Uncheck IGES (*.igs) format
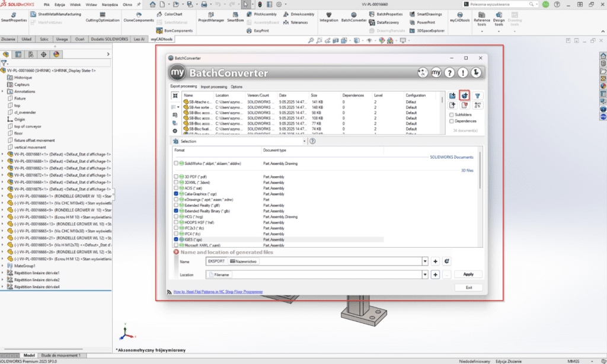 (176, 240)
